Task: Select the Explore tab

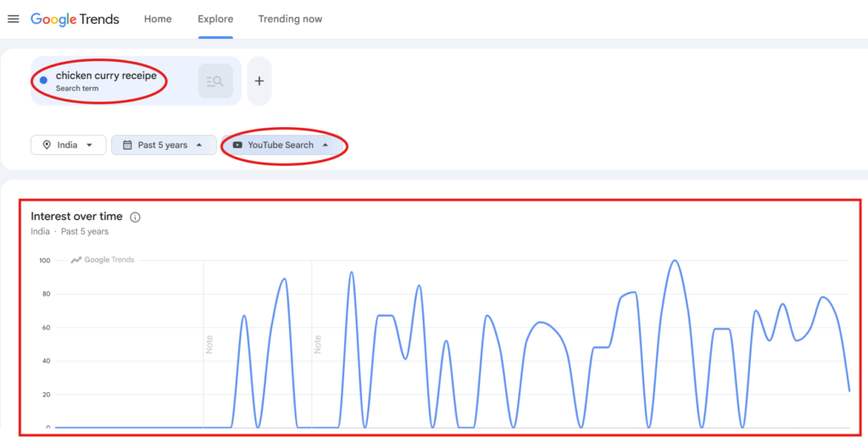Action: tap(215, 19)
